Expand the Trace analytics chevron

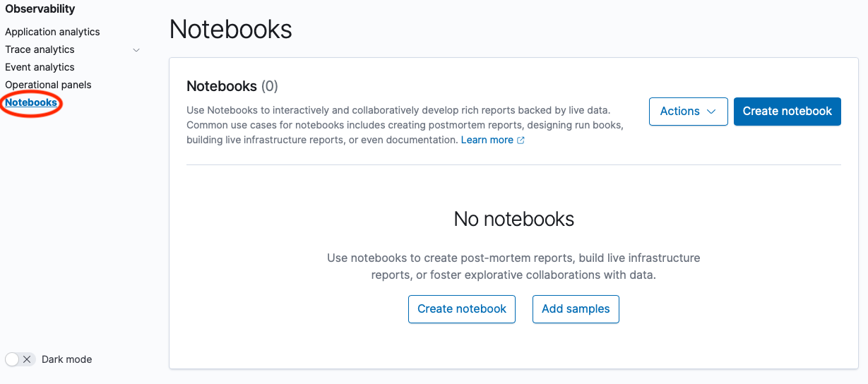(136, 50)
